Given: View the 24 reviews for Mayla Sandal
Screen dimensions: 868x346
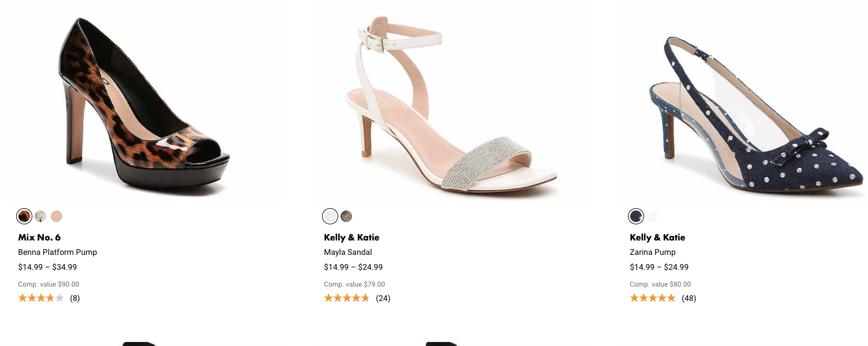Looking at the screenshot, I should coord(384,298).
